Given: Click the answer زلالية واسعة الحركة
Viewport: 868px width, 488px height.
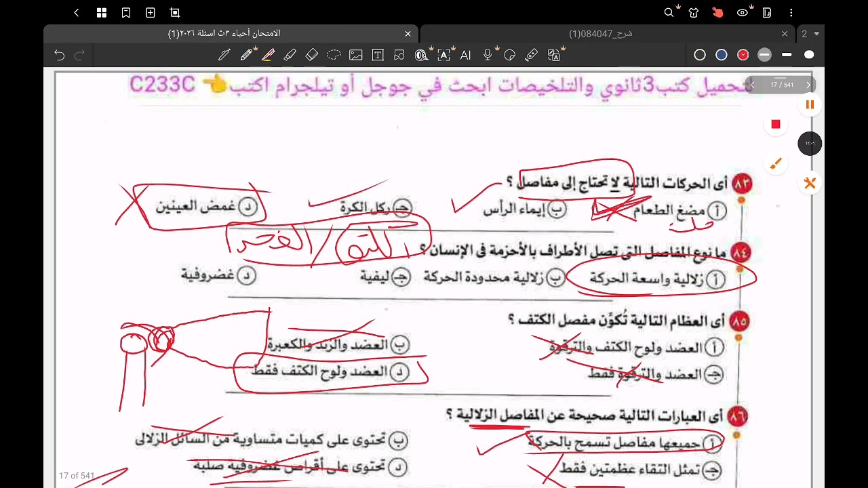Looking at the screenshot, I should pyautogui.click(x=657, y=279).
